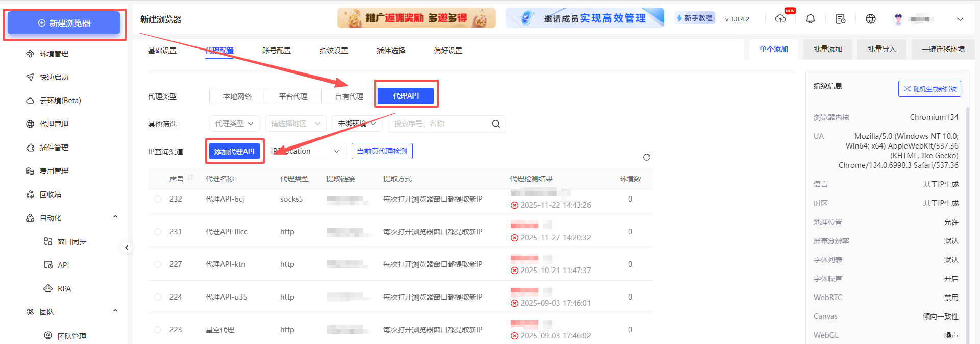
Task: Select radio button for row 227
Action: (158, 264)
